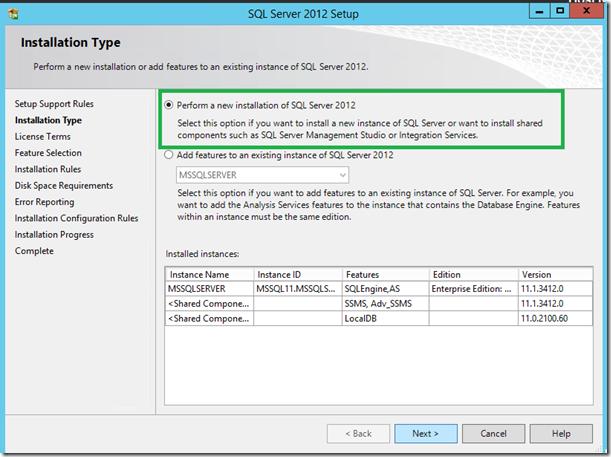
Task: Select Installation Configuration Rules step
Action: click(x=76, y=219)
